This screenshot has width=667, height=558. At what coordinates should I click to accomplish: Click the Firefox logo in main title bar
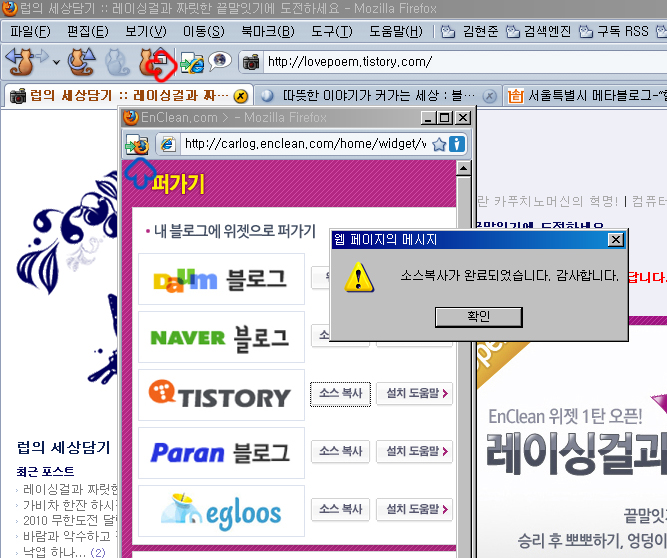coord(9,8)
